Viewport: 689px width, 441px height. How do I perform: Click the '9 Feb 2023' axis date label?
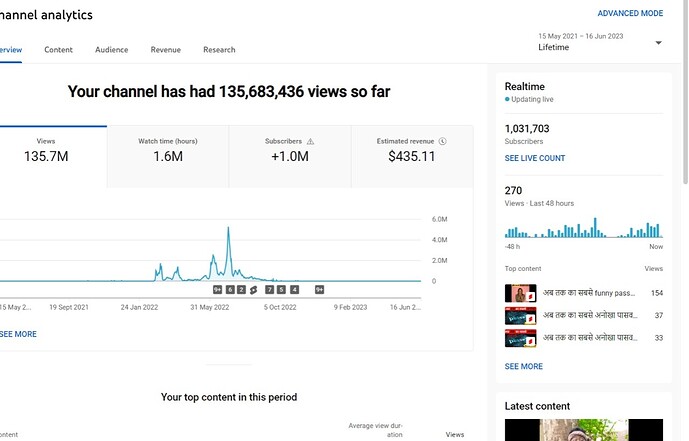tap(350, 307)
